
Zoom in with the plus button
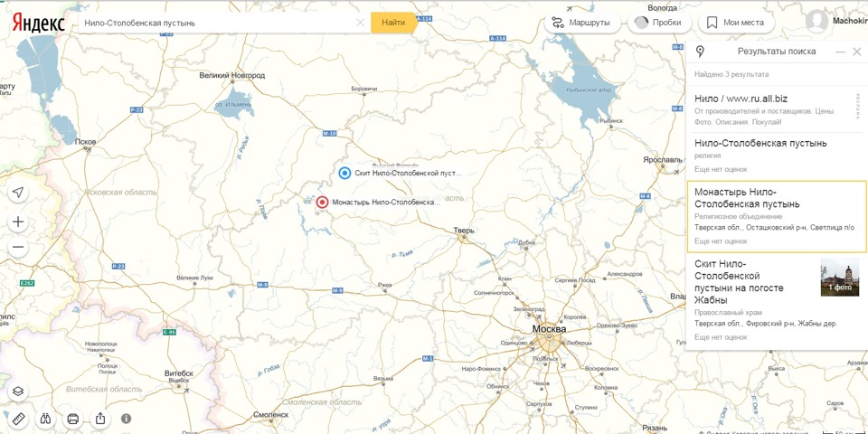(x=18, y=222)
